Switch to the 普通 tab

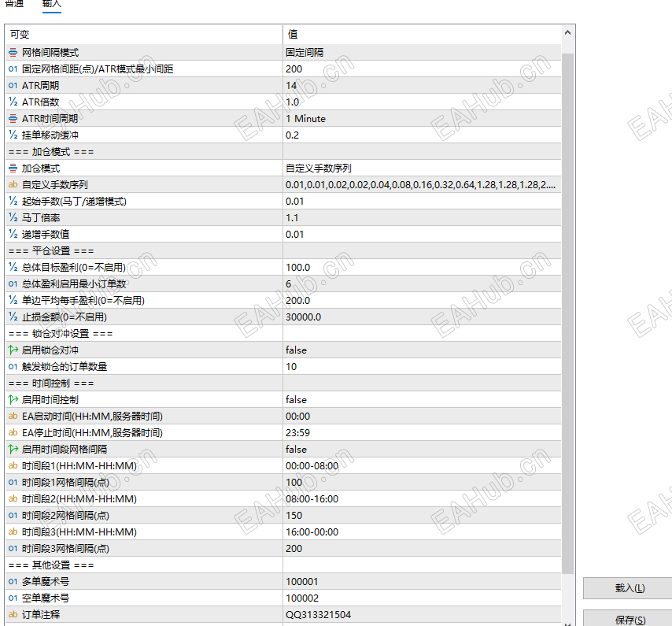(14, 4)
